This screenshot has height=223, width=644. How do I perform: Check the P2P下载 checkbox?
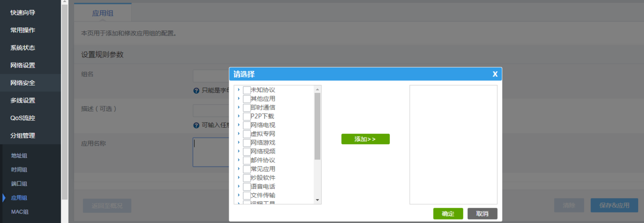coord(247,116)
